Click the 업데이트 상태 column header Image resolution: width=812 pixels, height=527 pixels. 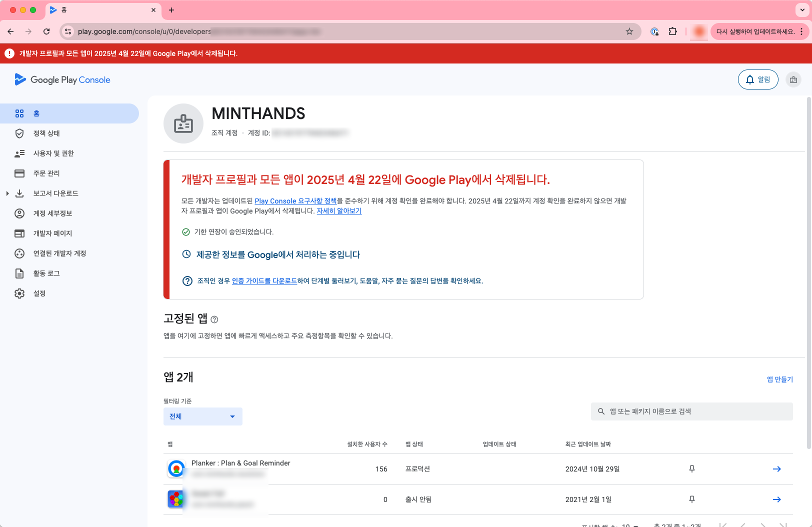pos(499,444)
